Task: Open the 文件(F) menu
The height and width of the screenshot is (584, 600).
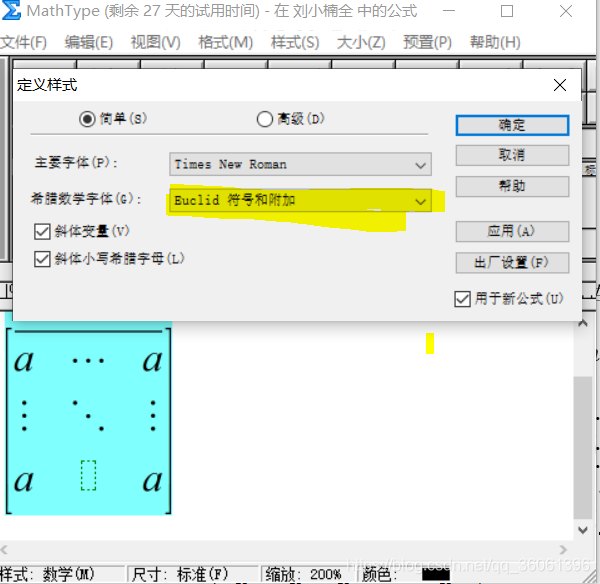Action: [x=23, y=42]
